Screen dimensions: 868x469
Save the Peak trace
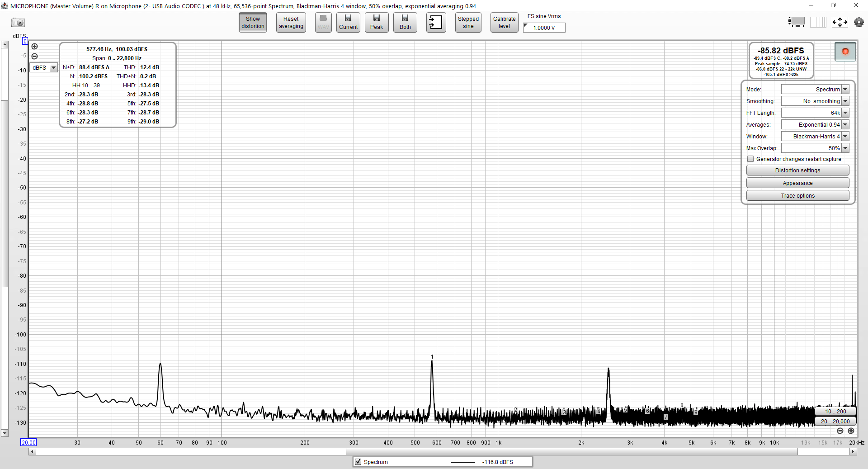pos(377,22)
